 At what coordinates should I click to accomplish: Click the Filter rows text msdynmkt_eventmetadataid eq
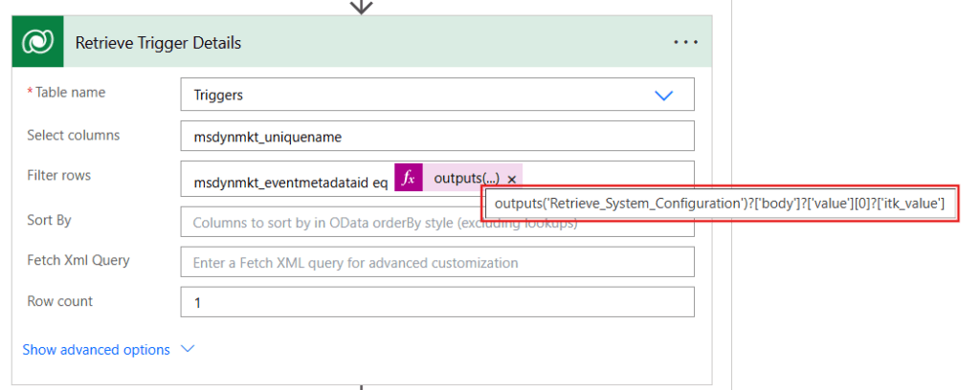pyautogui.click(x=290, y=180)
